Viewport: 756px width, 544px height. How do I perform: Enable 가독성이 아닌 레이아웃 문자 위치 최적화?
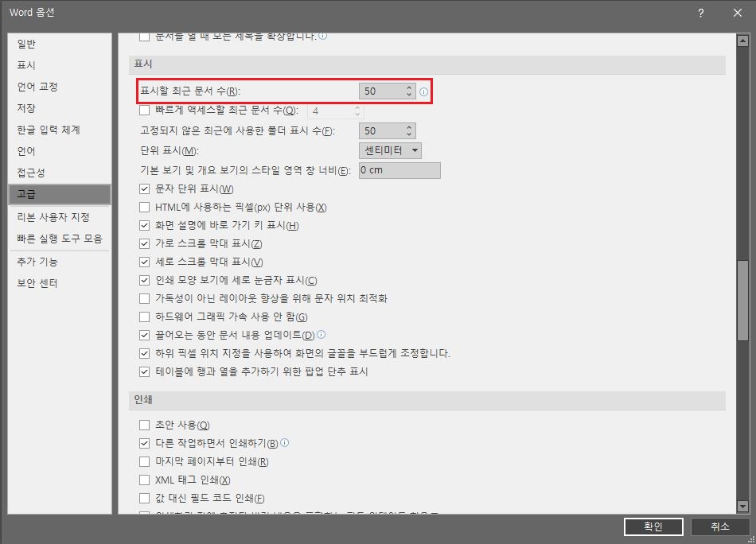pyautogui.click(x=144, y=299)
